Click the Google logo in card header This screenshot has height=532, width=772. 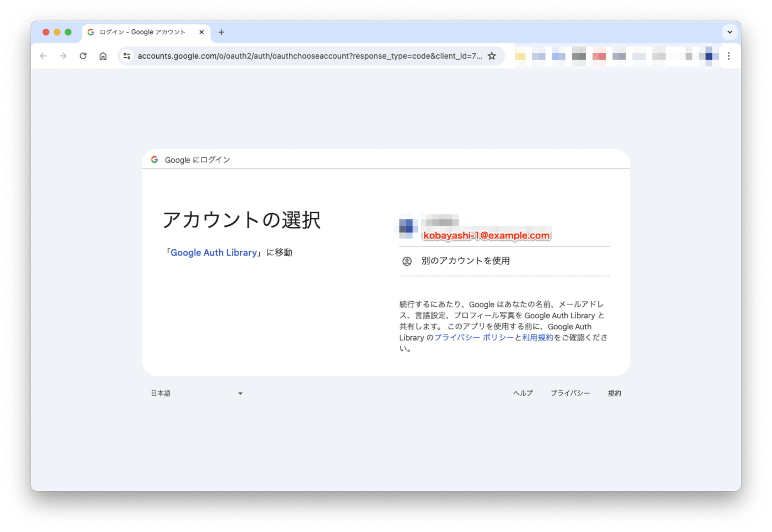tap(154, 159)
